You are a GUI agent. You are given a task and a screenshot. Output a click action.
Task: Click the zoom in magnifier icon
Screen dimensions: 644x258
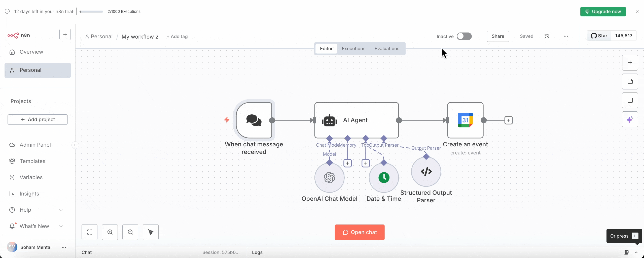[x=110, y=232]
